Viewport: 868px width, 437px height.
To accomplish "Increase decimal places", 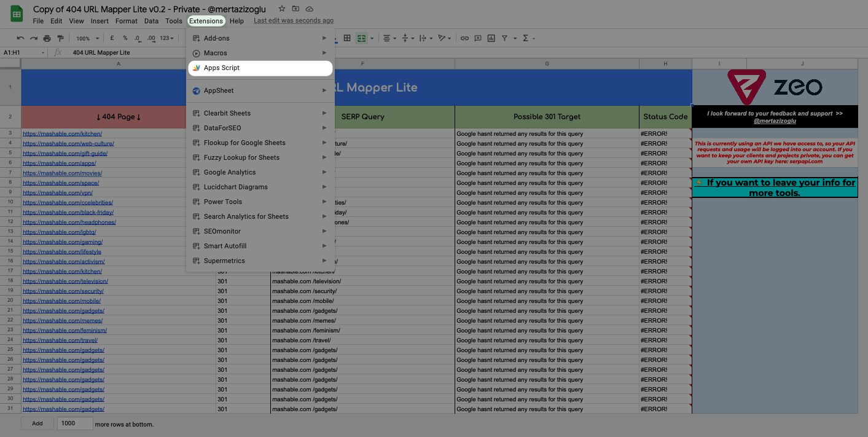I will (x=151, y=38).
